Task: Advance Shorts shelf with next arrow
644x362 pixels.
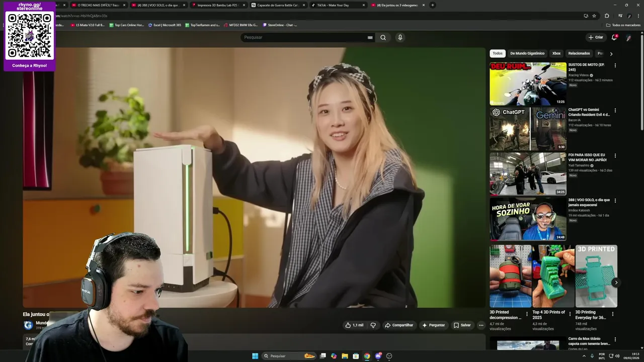Action: [616, 283]
